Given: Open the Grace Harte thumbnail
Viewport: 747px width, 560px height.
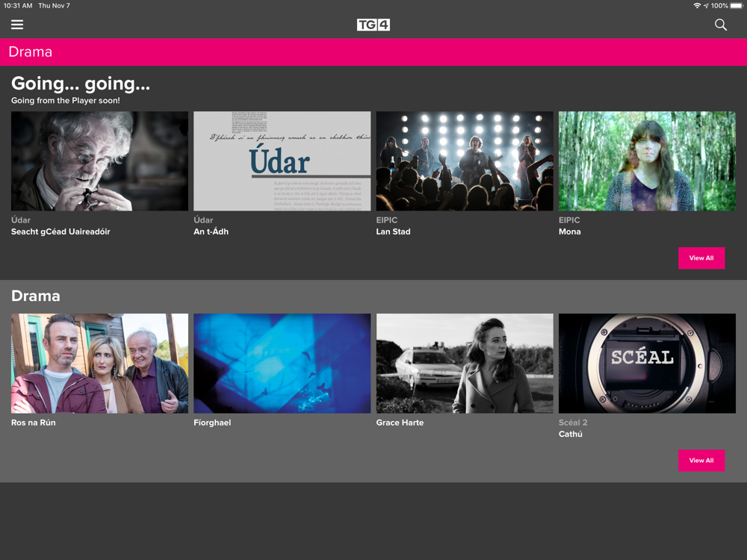Looking at the screenshot, I should tap(465, 364).
